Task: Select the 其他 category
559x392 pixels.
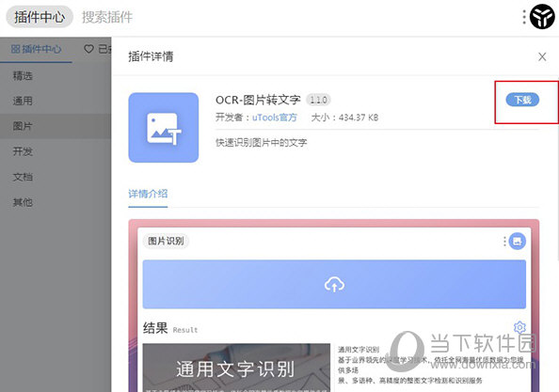Action: point(23,202)
